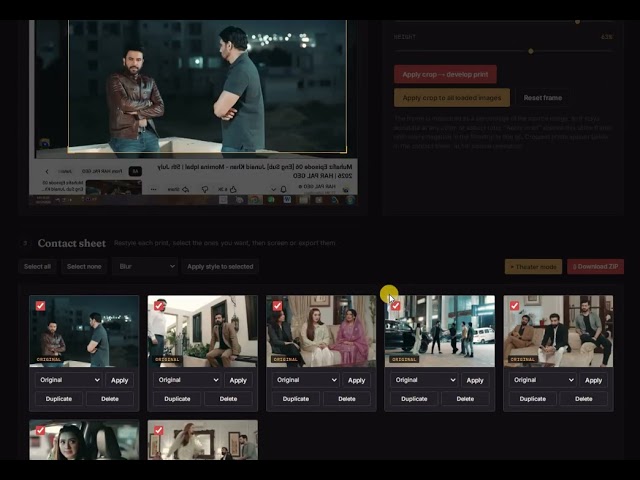This screenshot has width=640, height=480.
Task: Click Apply style to selected
Action: point(220,267)
